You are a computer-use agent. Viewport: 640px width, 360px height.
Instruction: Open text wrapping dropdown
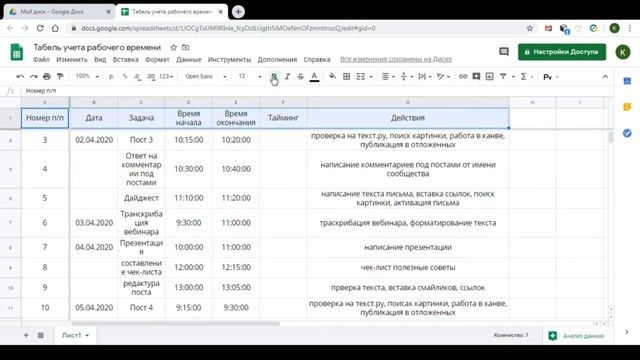coord(425,76)
